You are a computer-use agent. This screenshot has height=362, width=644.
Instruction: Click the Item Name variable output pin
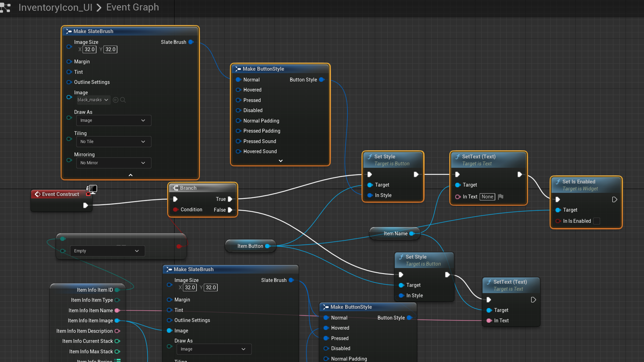412,234
